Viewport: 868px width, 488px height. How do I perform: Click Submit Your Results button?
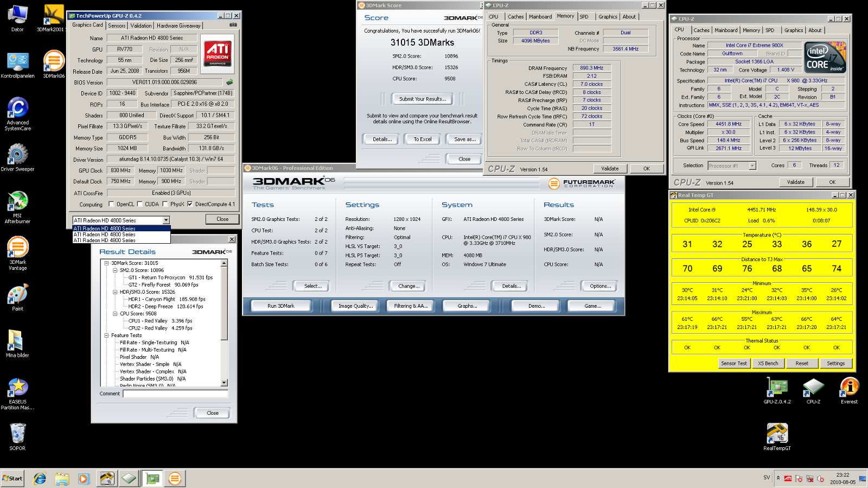[423, 99]
